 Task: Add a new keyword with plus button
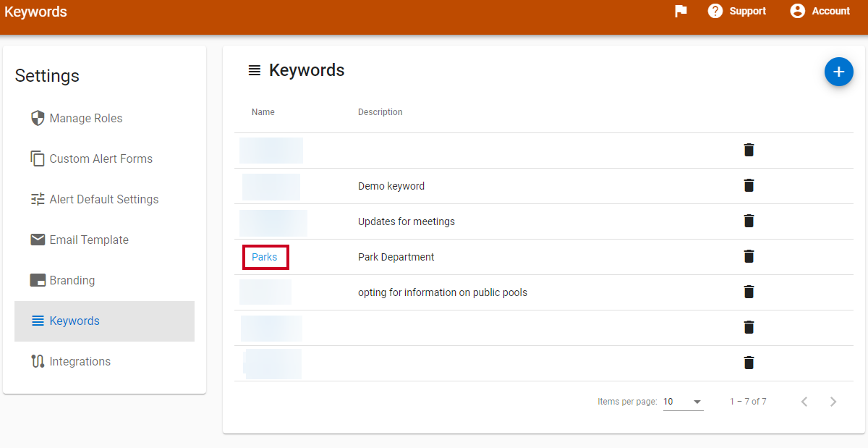click(839, 72)
